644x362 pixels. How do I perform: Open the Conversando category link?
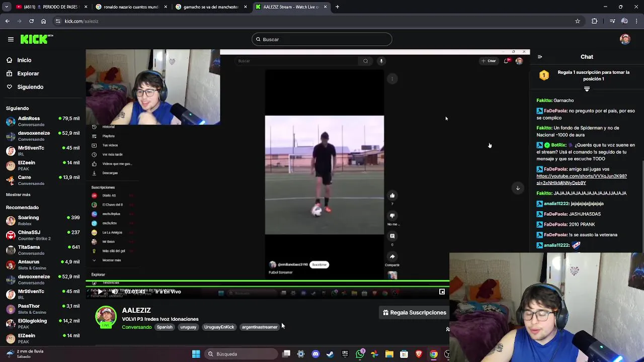click(x=136, y=327)
